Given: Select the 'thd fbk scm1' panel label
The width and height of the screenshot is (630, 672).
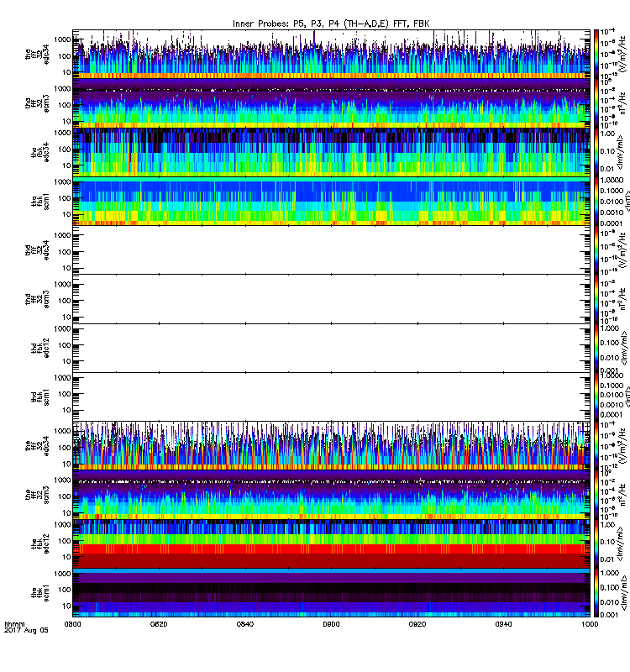Looking at the screenshot, I should 40,396.
